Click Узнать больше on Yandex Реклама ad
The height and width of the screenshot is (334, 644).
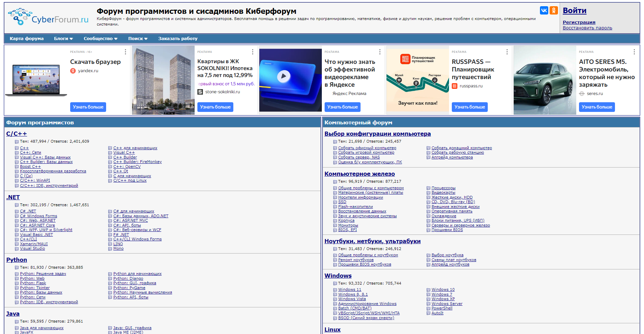point(343,107)
